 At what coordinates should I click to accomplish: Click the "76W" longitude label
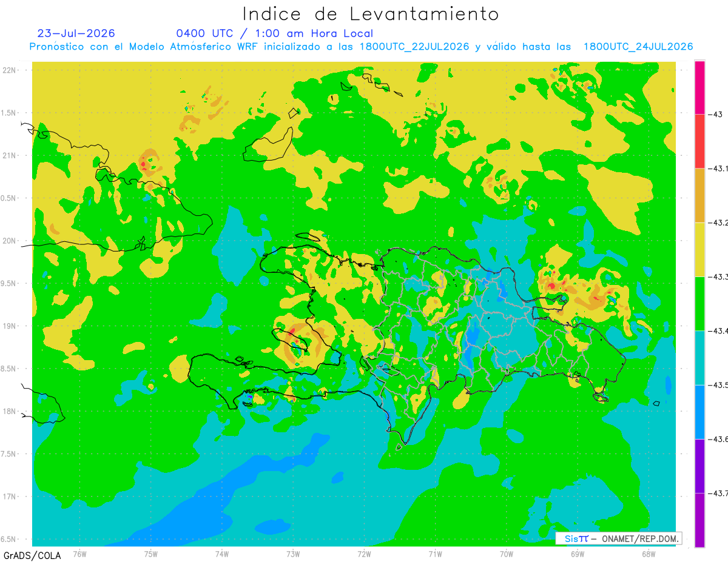coord(79,554)
